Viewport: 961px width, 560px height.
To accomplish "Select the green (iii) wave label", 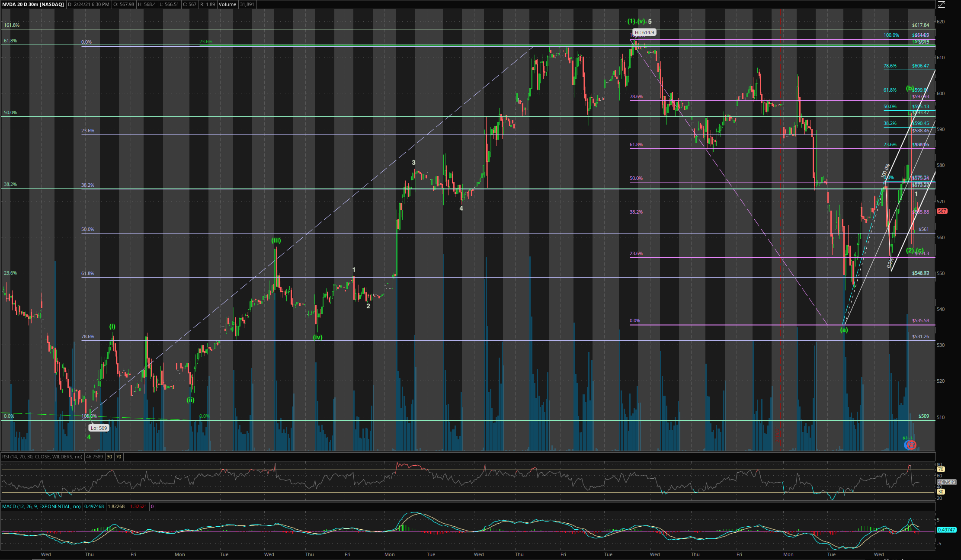I will point(276,240).
